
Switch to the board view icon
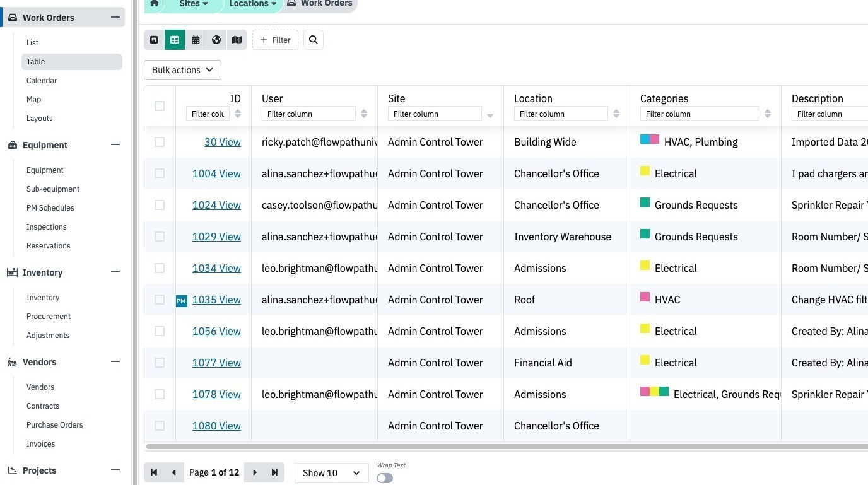[x=154, y=40]
